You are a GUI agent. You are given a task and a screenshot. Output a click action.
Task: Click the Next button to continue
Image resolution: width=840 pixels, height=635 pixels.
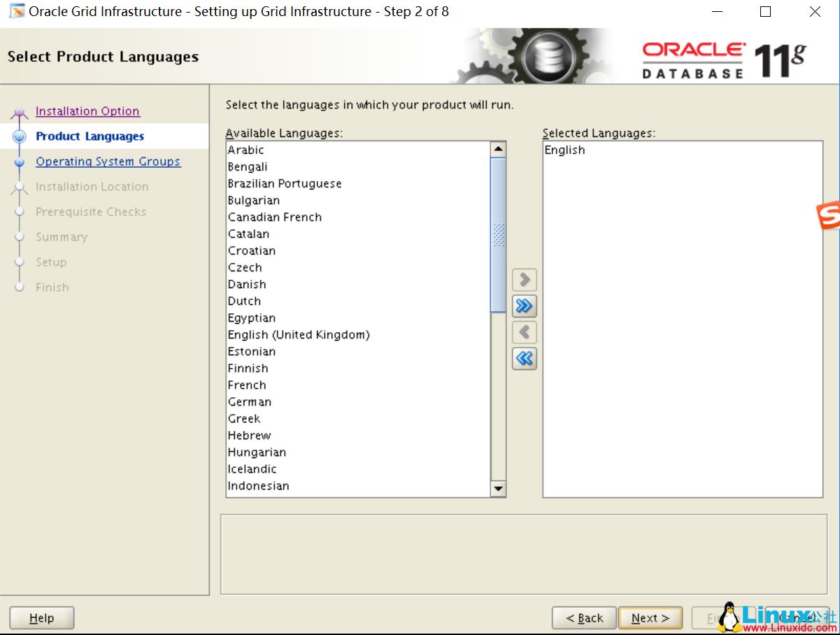[x=650, y=618]
